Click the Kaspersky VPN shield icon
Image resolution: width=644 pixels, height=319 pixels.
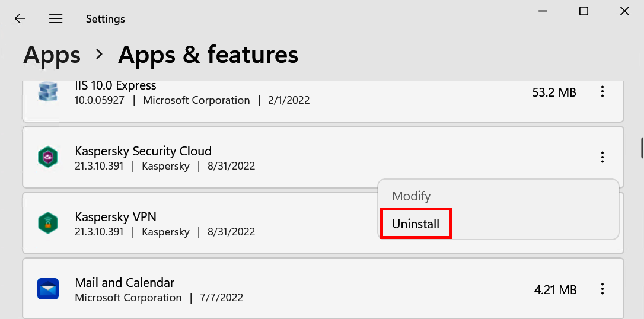(46, 223)
